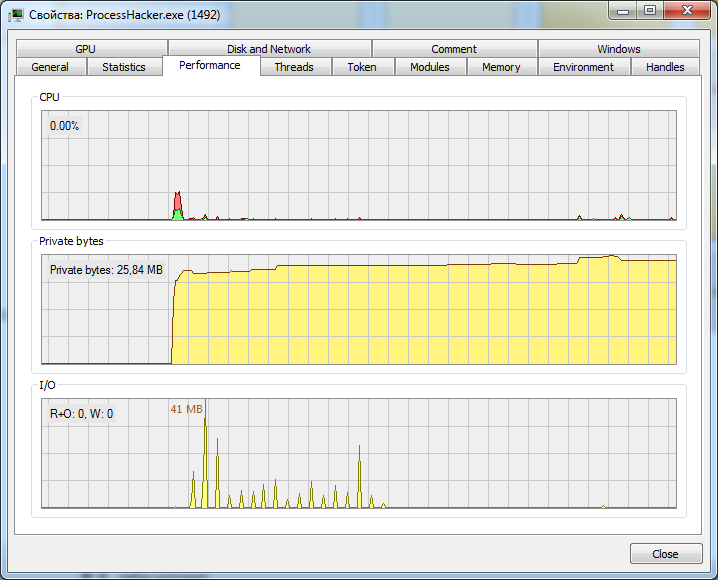Switch to the Modules tab
This screenshot has height=580, width=718.
point(430,67)
